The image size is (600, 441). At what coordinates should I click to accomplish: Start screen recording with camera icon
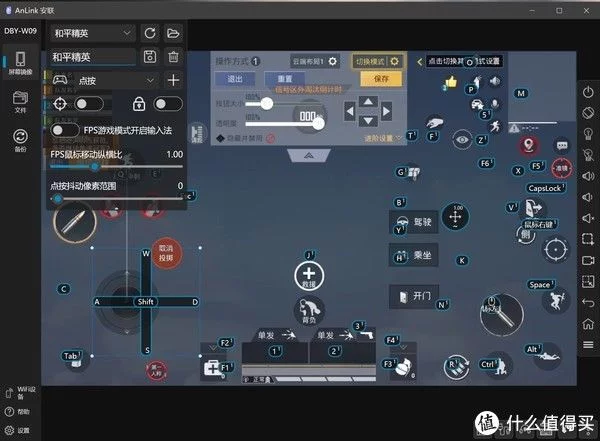(588, 260)
